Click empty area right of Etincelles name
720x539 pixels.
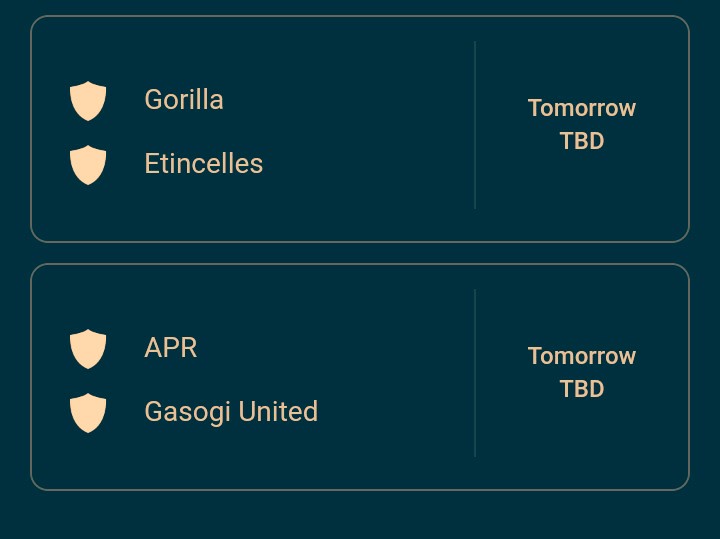pyautogui.click(x=370, y=164)
